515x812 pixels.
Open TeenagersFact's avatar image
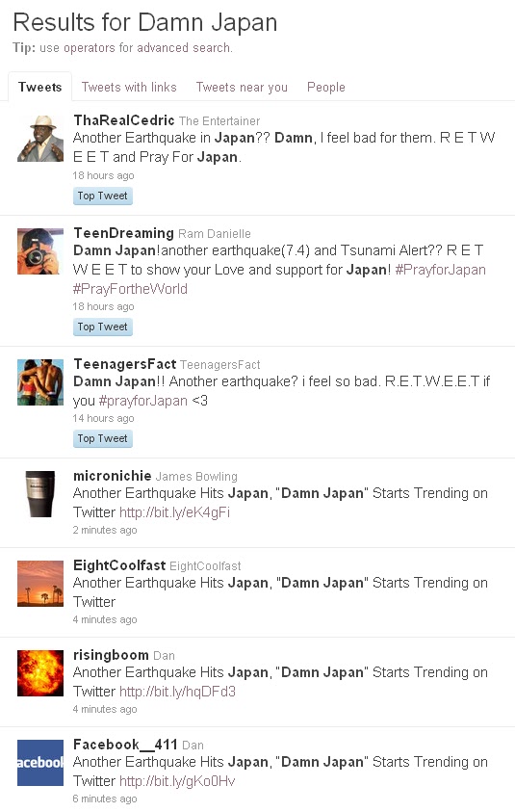click(x=40, y=382)
